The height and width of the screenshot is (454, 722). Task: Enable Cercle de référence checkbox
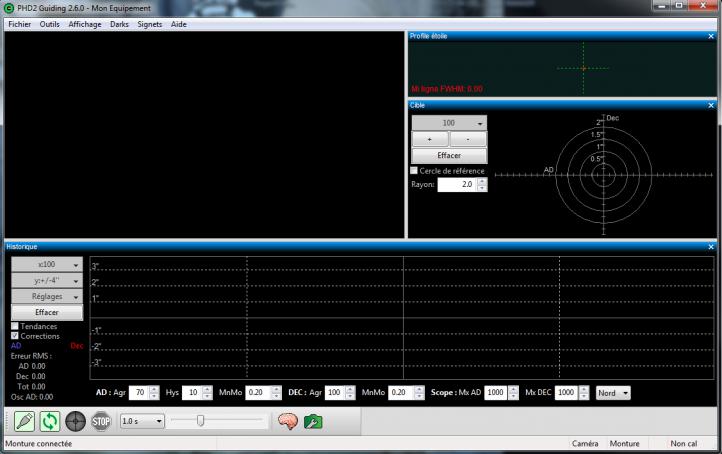pyautogui.click(x=414, y=170)
